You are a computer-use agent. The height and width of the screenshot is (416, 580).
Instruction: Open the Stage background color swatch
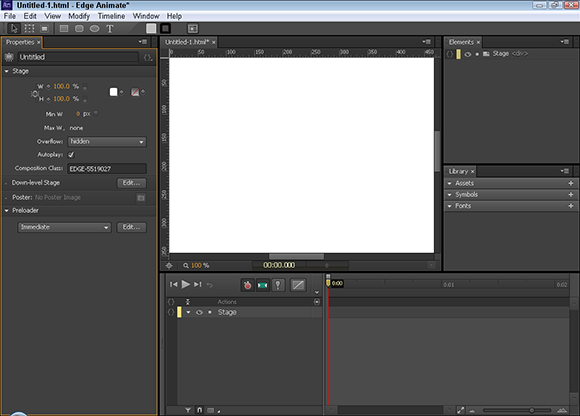pyautogui.click(x=114, y=92)
